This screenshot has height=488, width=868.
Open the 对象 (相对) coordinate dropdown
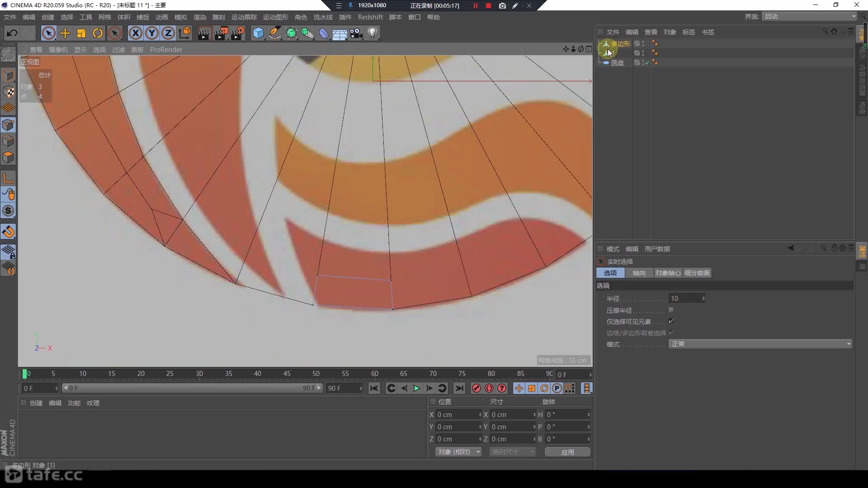point(458,452)
